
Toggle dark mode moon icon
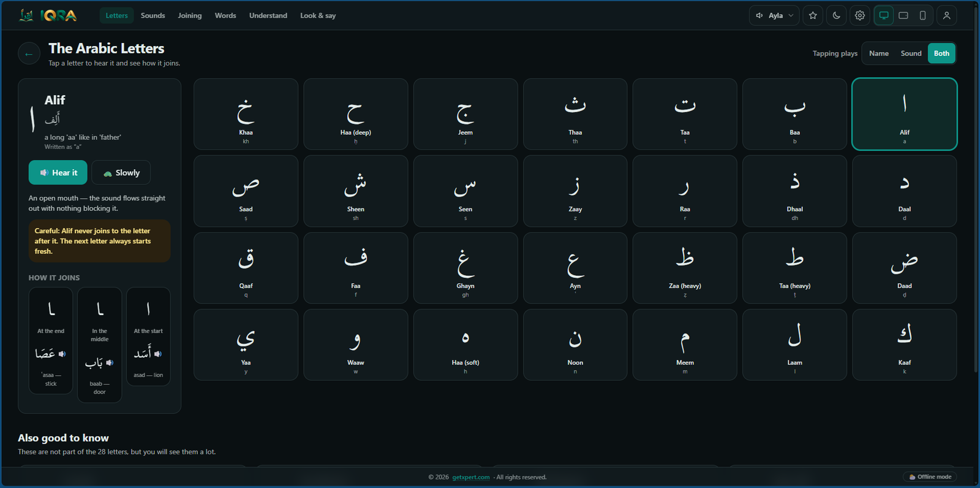(837, 15)
